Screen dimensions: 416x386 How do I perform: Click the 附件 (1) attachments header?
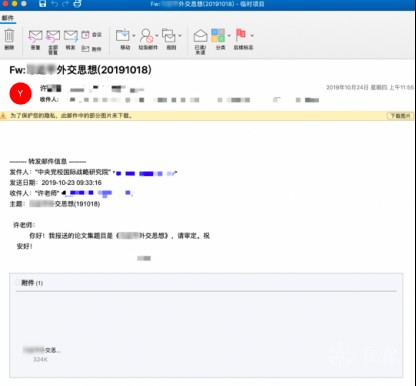pos(32,283)
